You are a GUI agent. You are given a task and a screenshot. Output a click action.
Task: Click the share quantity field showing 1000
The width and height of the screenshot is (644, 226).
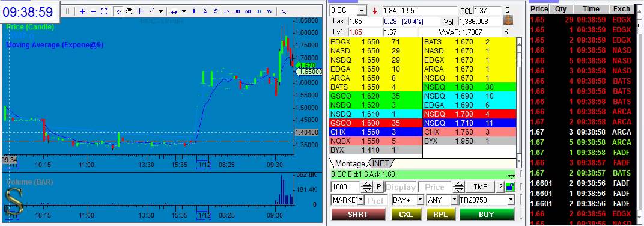coord(345,187)
